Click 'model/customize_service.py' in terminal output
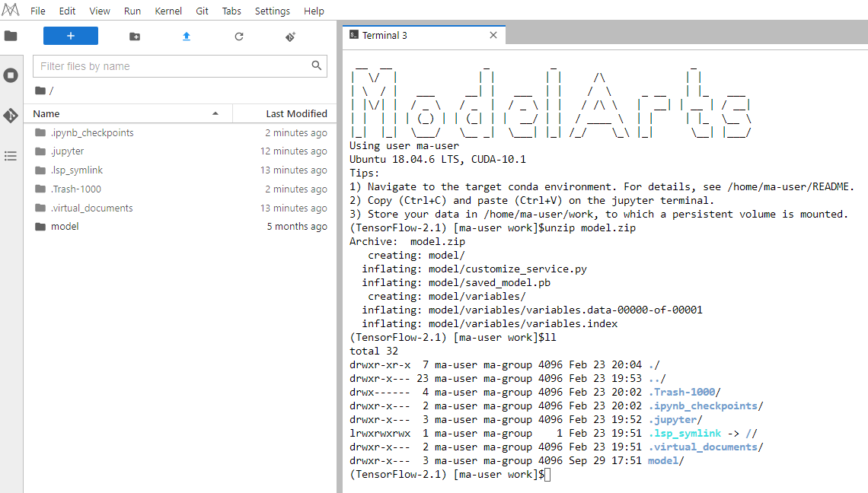Screen dimensions: 868x493 [x=508, y=269]
